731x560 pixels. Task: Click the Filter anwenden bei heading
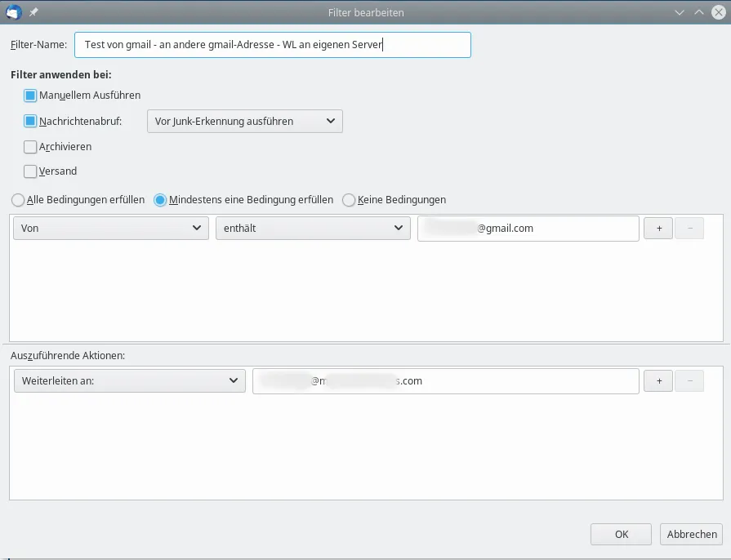point(61,74)
